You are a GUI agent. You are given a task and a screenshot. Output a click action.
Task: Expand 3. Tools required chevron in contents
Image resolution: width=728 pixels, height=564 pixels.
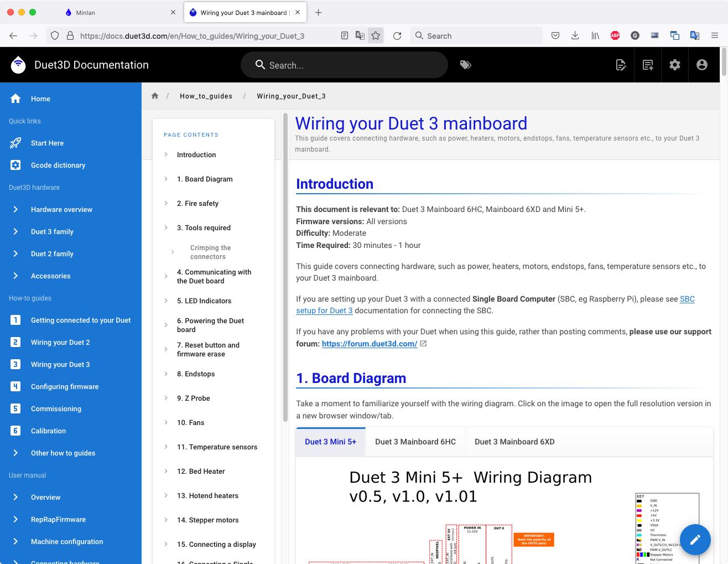(x=166, y=227)
